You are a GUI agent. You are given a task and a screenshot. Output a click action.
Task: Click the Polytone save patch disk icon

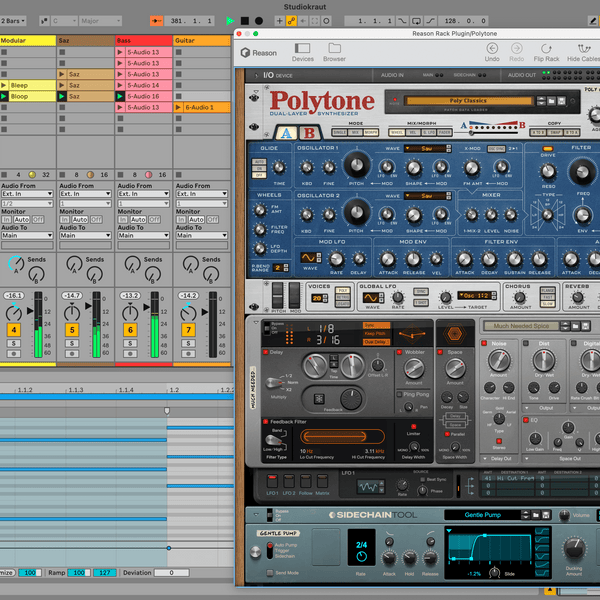click(x=561, y=101)
